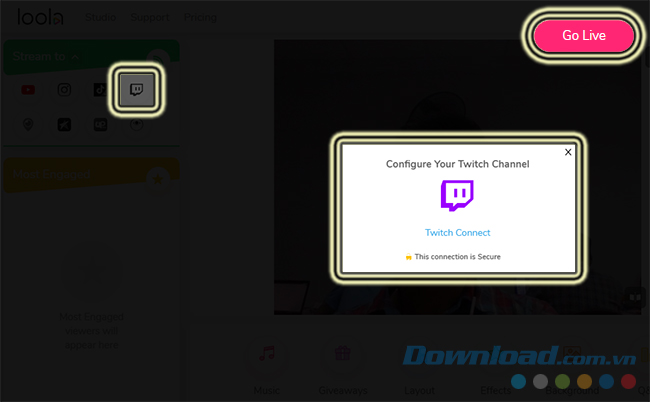Screen dimensions: 650x402
Task: Open the Pricing menu item
Action: (x=200, y=17)
